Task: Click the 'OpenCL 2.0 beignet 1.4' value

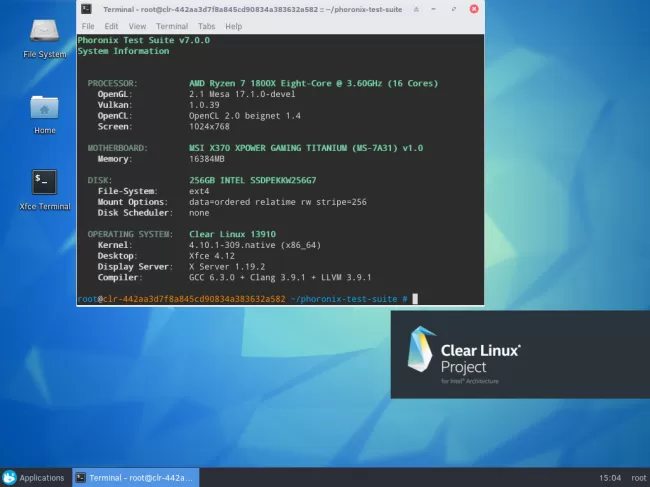Action: click(245, 116)
